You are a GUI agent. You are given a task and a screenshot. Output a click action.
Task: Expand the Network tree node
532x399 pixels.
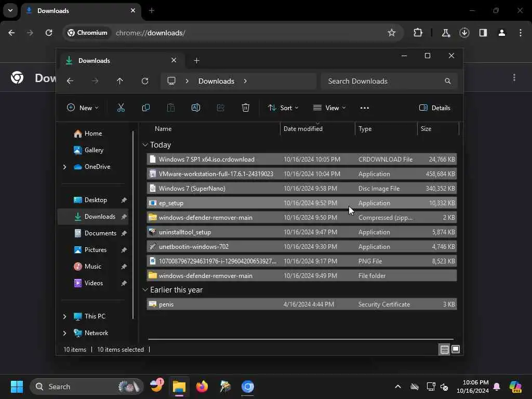(65, 333)
